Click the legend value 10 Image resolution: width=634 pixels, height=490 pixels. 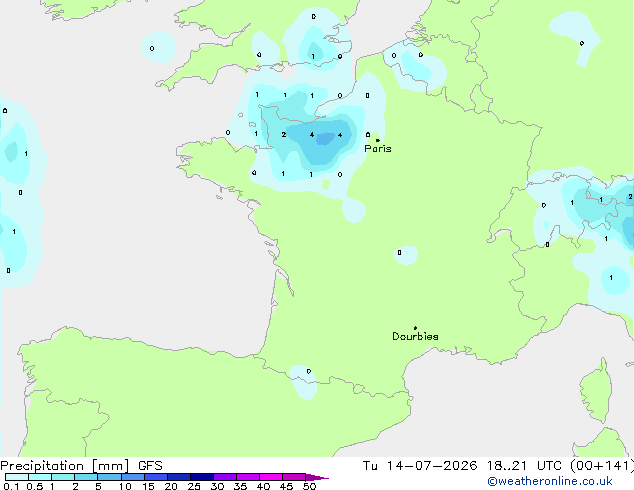point(125,486)
